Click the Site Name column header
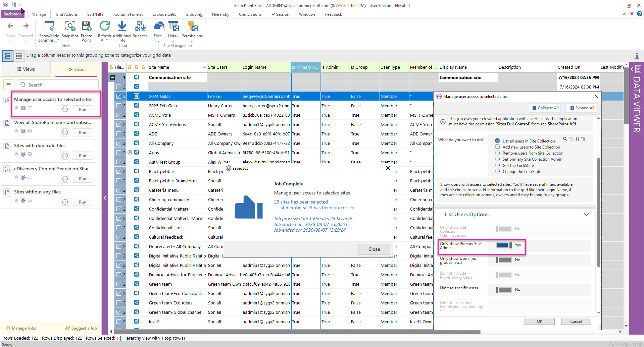 coord(177,67)
